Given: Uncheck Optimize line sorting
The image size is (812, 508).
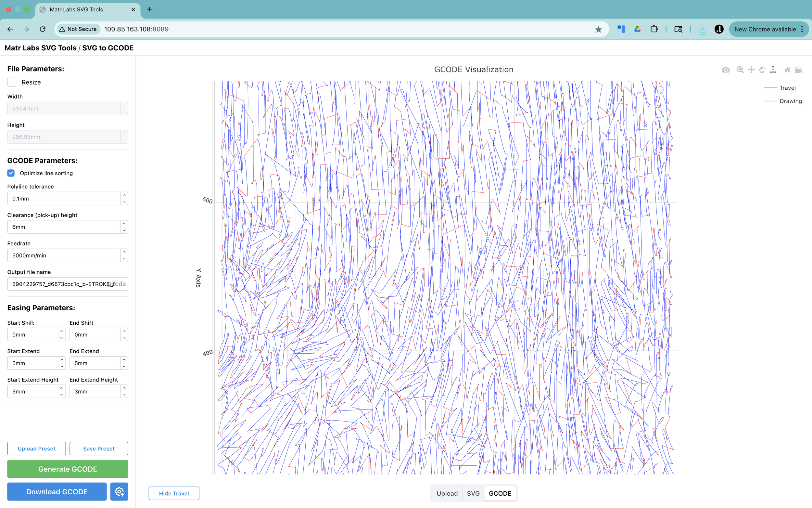Looking at the screenshot, I should coord(11,173).
